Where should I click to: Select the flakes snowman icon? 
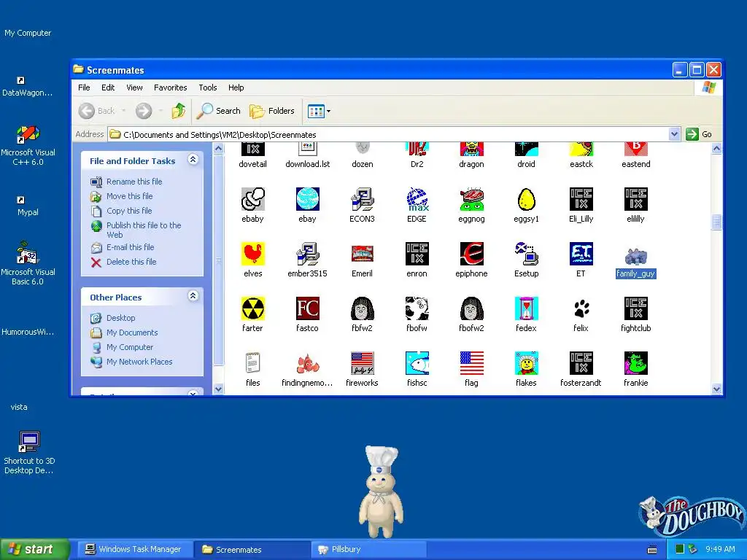pyautogui.click(x=527, y=363)
